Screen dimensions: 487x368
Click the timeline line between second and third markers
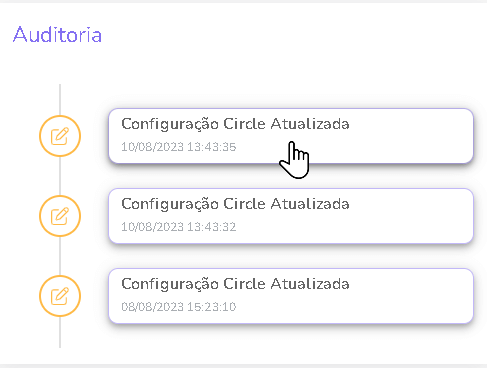click(x=60, y=256)
